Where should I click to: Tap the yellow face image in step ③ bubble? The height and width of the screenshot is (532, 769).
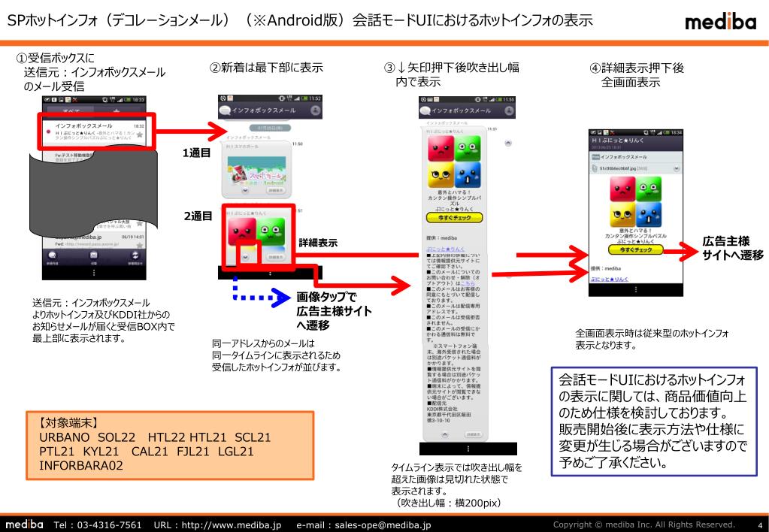click(x=441, y=175)
